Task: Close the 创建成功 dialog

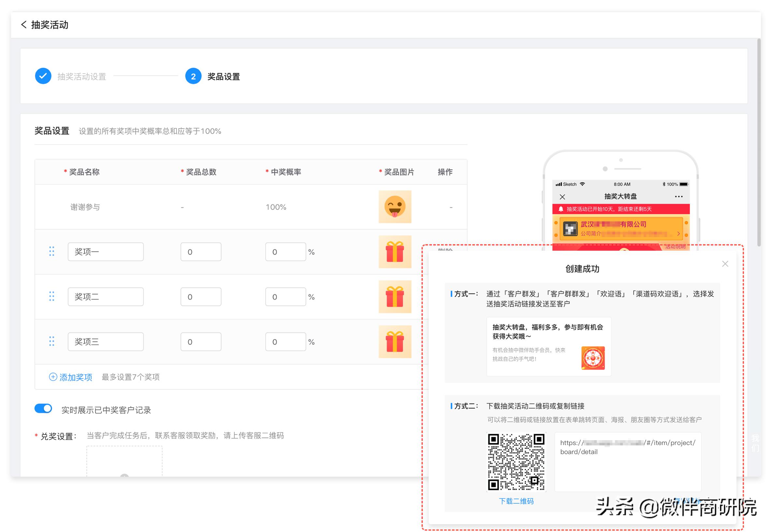Action: tap(725, 263)
